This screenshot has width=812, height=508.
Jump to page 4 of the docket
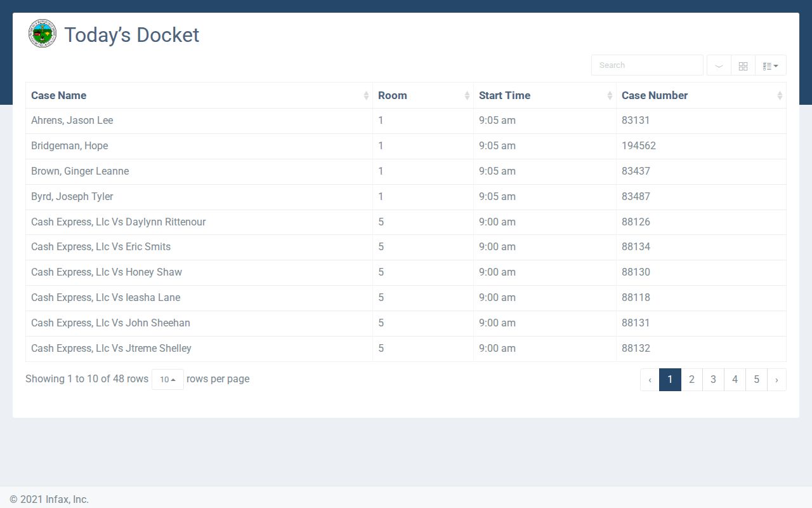tap(735, 380)
